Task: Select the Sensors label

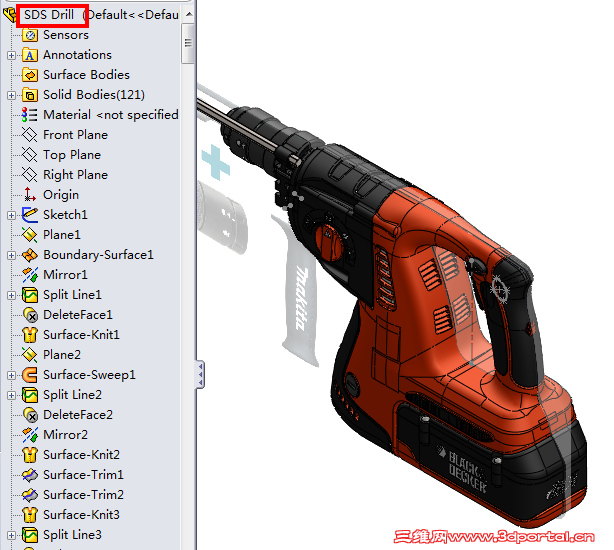Action: (x=66, y=35)
